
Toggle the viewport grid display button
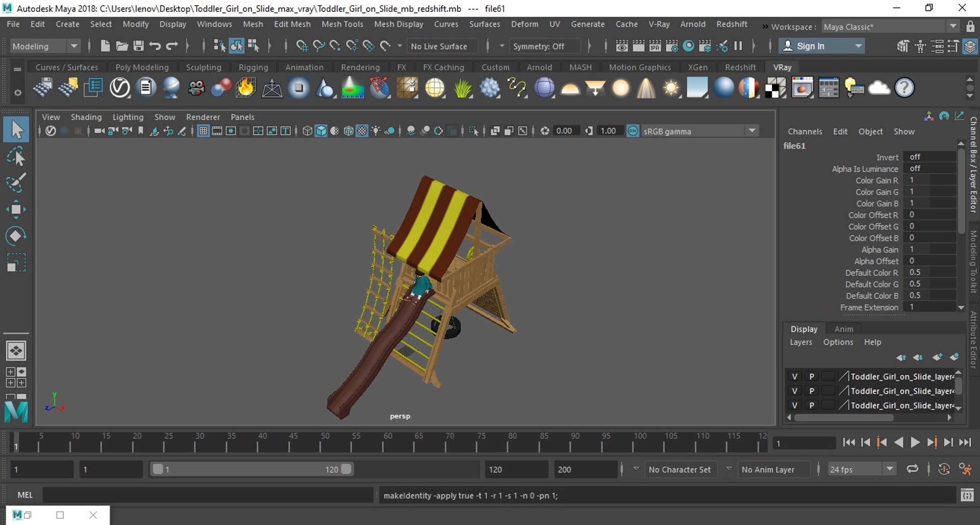pos(203,131)
